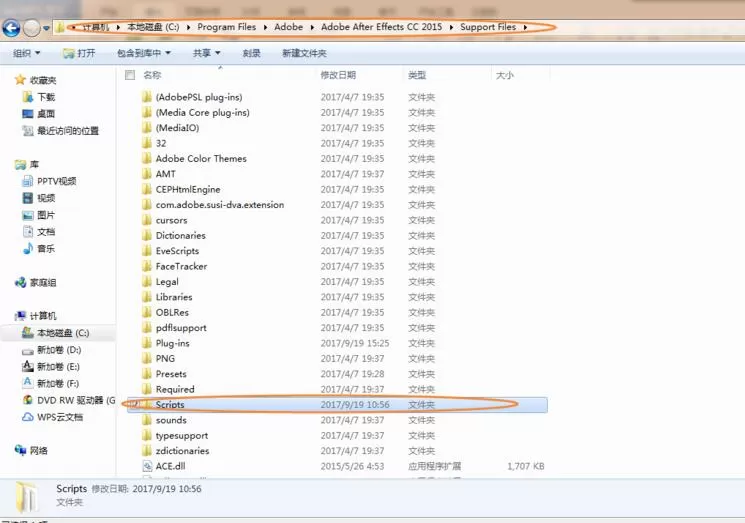Select 新加卷 (E:) drive in sidebar
745x523 pixels.
click(x=51, y=367)
